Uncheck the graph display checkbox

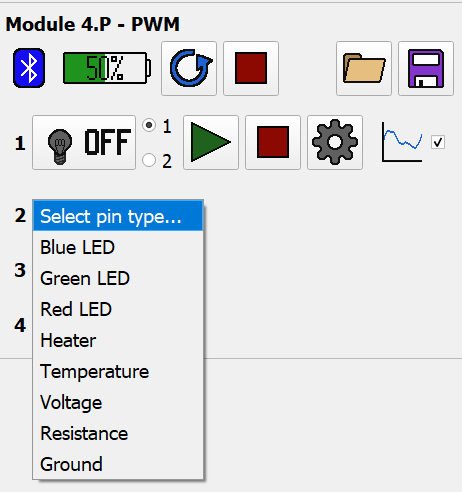click(438, 142)
